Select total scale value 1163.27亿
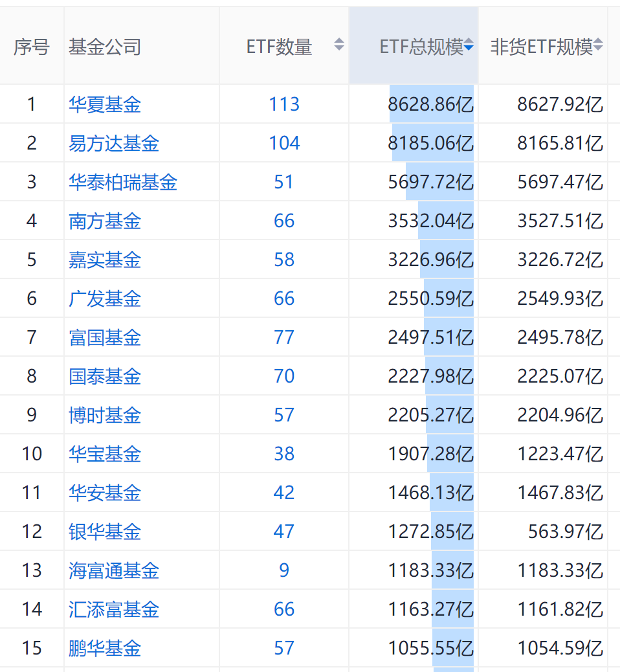 point(430,609)
